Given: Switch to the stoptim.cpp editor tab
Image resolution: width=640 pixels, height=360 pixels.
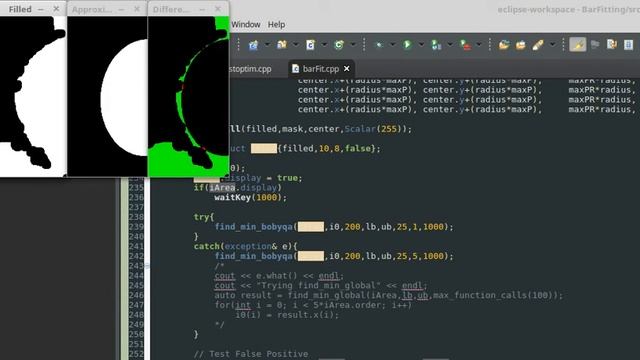Looking at the screenshot, I should pyautogui.click(x=250, y=69).
